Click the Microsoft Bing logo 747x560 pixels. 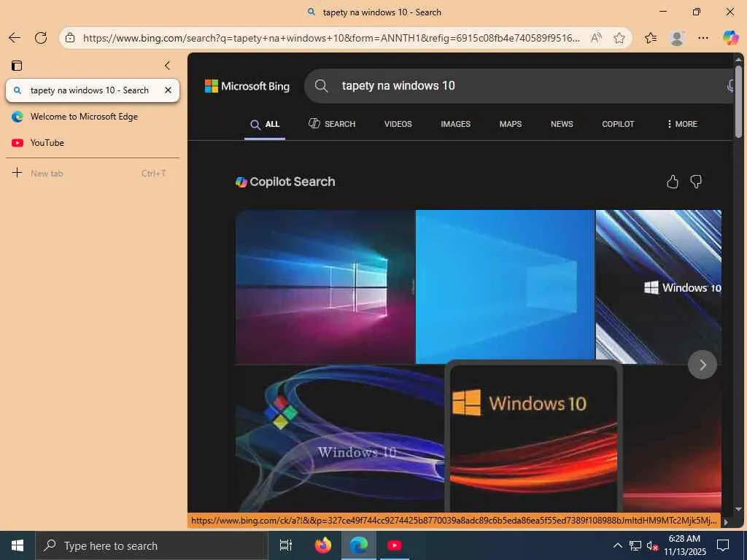[247, 86]
